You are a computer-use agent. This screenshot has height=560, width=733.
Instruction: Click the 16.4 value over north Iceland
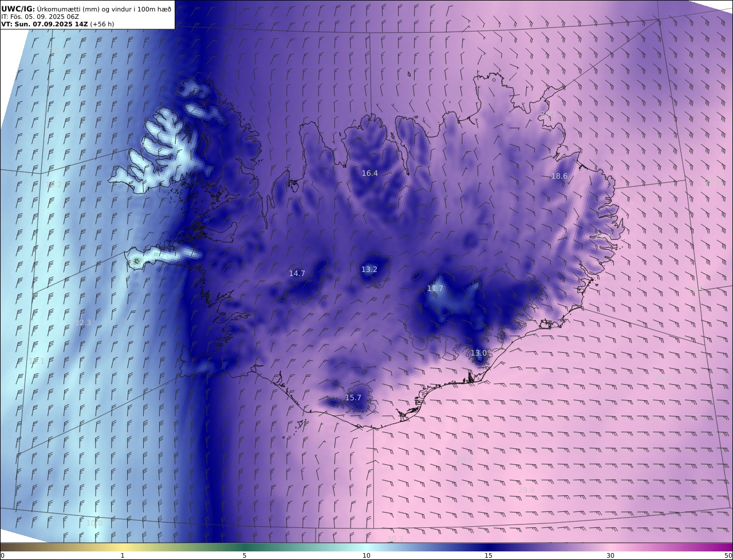(370, 173)
